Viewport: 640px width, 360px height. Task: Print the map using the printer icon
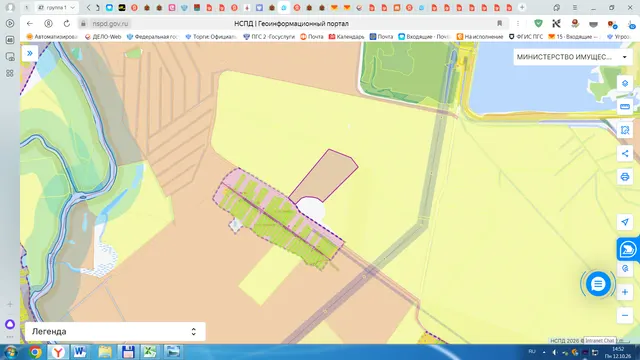click(x=624, y=177)
